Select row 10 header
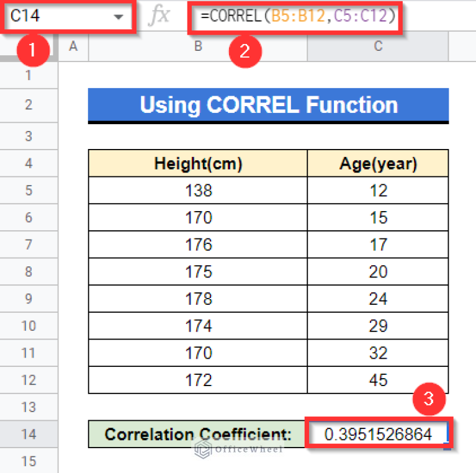The width and height of the screenshot is (476, 473). click(29, 326)
